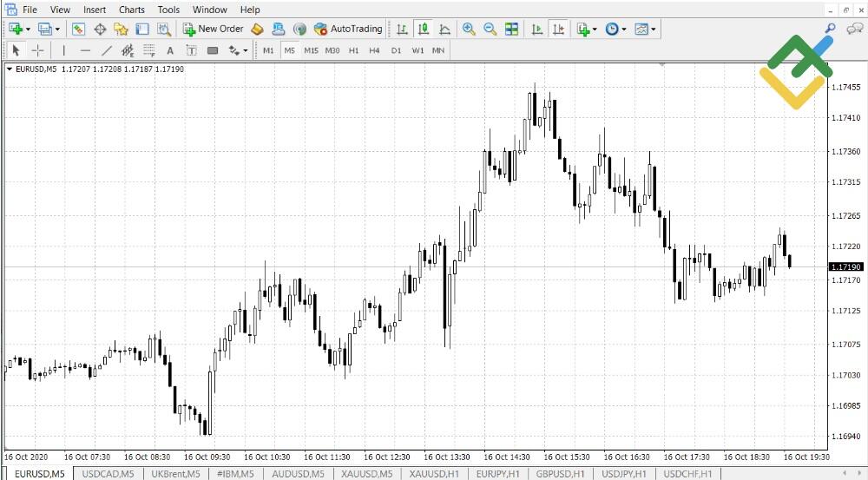
Task: Select the Cursor arrow tool
Action: pyautogui.click(x=16, y=50)
